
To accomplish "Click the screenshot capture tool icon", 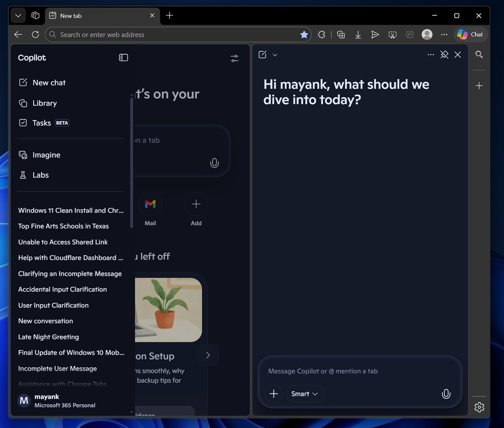I will point(392,34).
